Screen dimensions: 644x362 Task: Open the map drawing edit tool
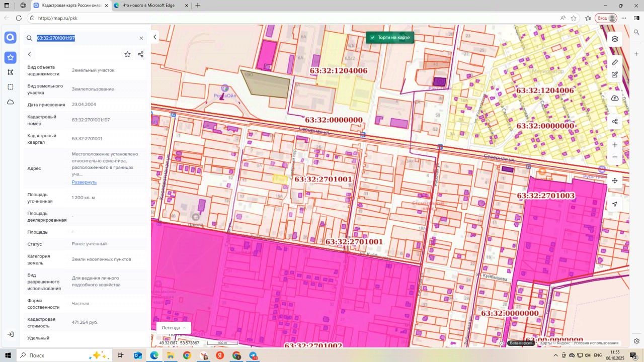coord(614,74)
